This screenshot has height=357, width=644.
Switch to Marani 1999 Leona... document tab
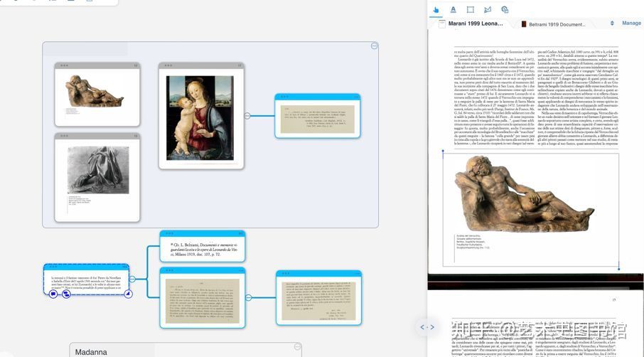point(471,24)
